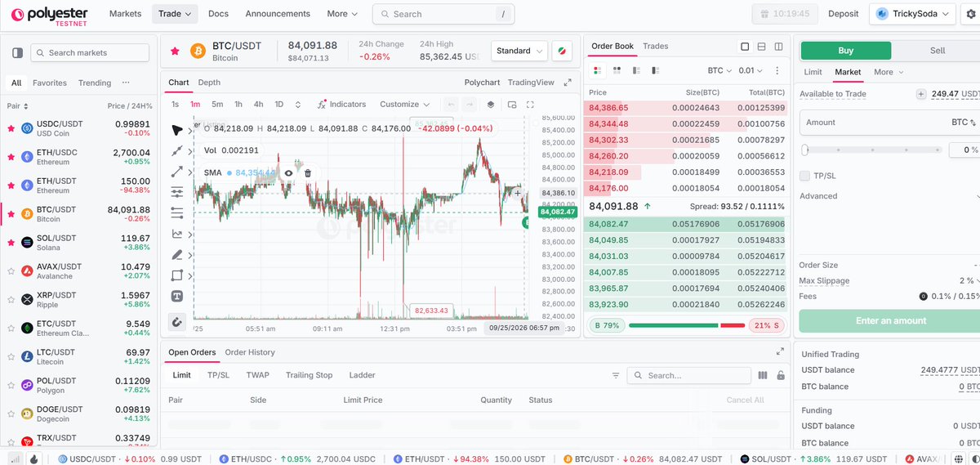Delete the SMA indicator with trash icon
Screen dimensions: 980x465
[308, 173]
